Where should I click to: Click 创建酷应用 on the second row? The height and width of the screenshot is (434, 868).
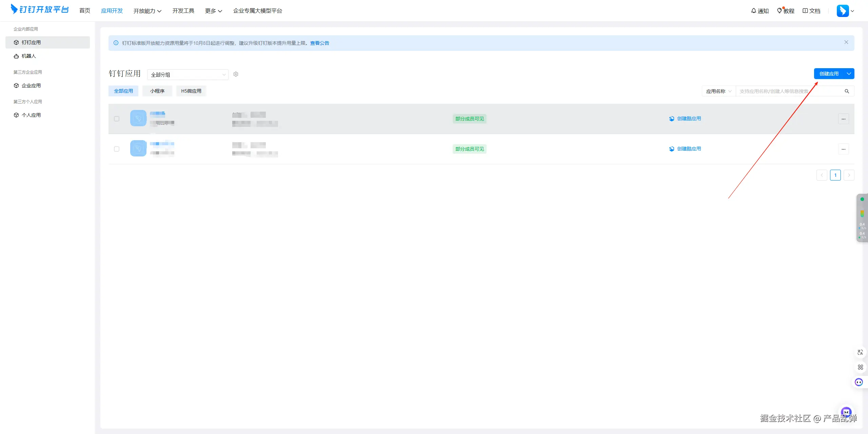point(689,149)
